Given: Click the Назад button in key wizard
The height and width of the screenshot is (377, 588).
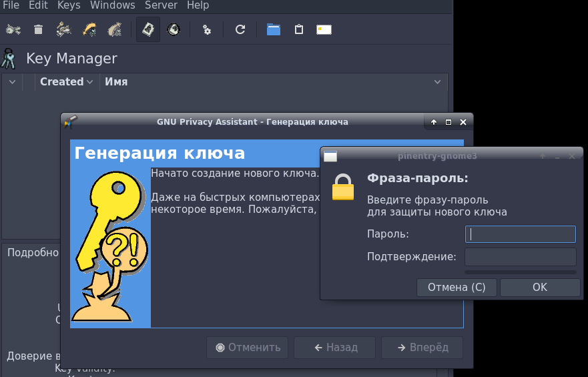Looking at the screenshot, I should tap(335, 348).
